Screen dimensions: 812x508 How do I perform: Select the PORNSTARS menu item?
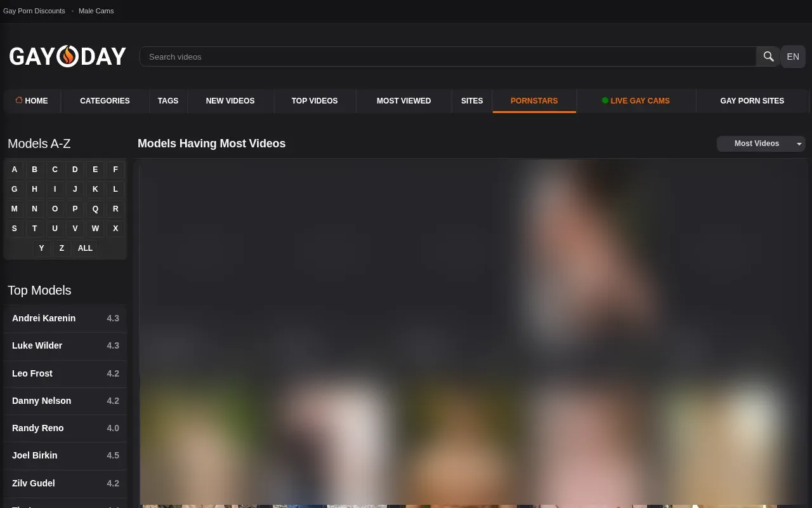click(x=534, y=101)
